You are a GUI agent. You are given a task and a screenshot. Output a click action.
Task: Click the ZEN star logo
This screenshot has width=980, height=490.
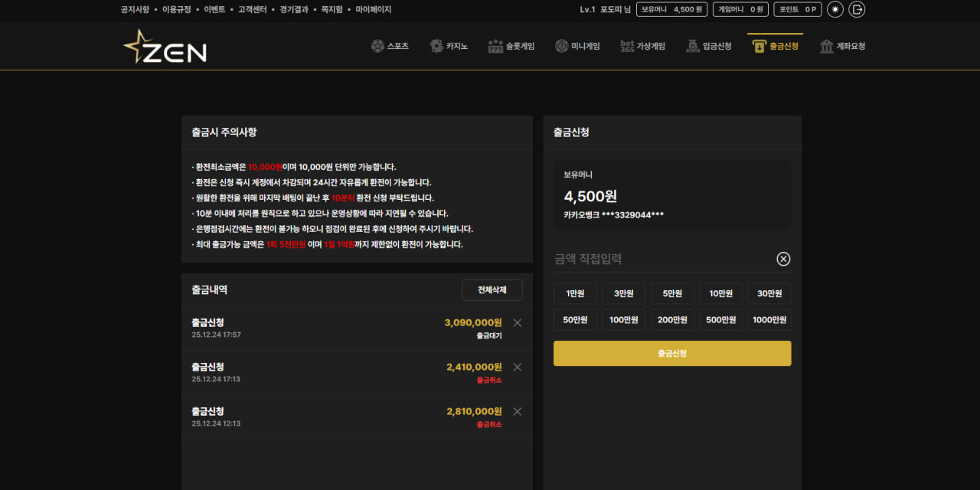point(165,47)
